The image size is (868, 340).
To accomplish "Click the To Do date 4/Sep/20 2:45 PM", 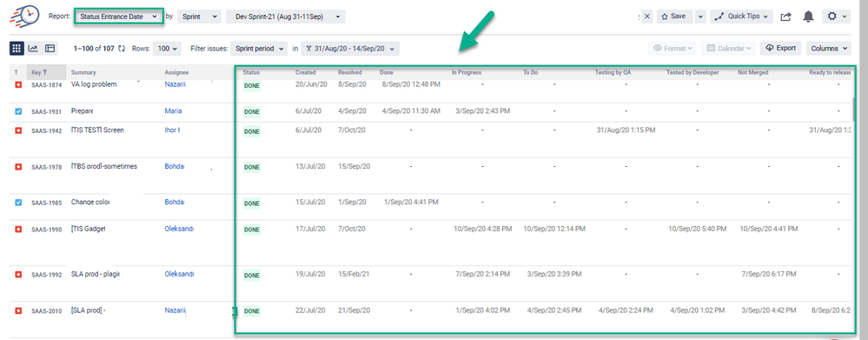I will point(554,310).
